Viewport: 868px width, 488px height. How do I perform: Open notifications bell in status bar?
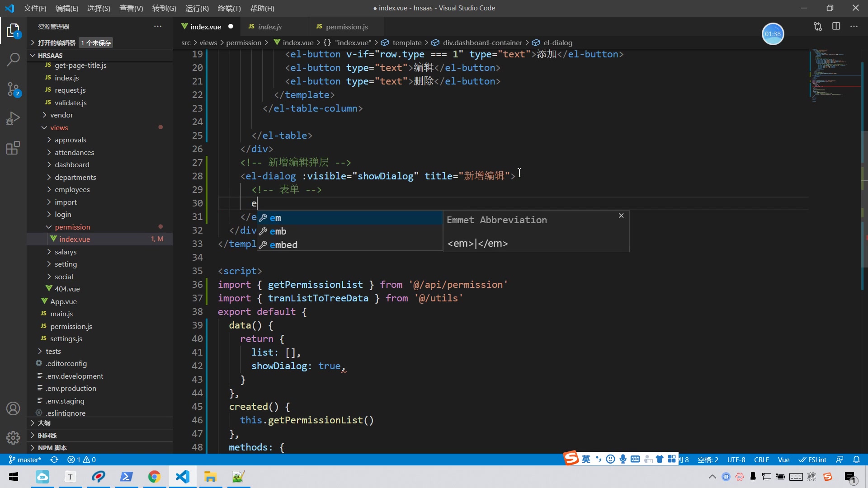click(856, 460)
